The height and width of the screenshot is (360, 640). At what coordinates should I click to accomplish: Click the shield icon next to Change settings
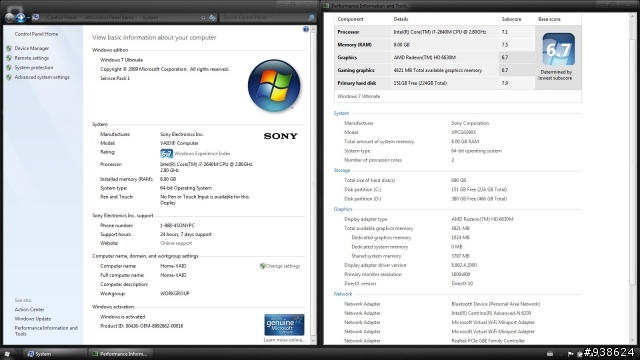click(x=262, y=266)
